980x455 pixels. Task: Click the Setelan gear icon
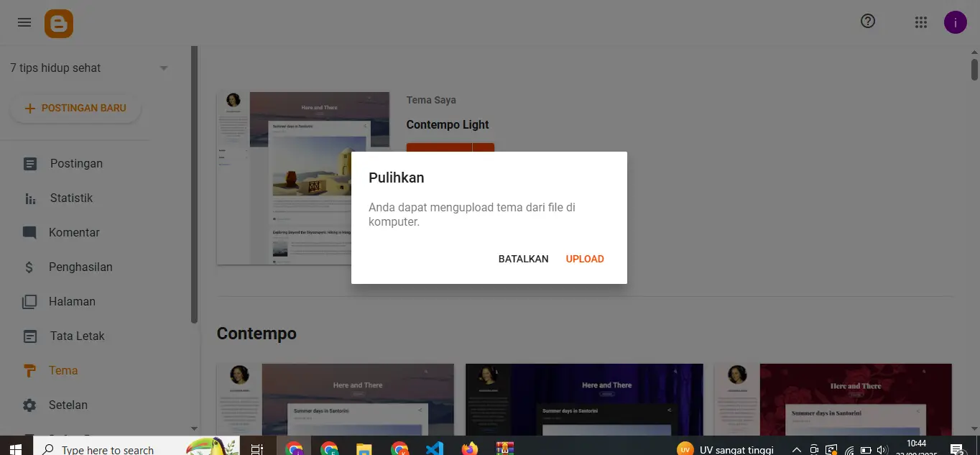tap(29, 405)
